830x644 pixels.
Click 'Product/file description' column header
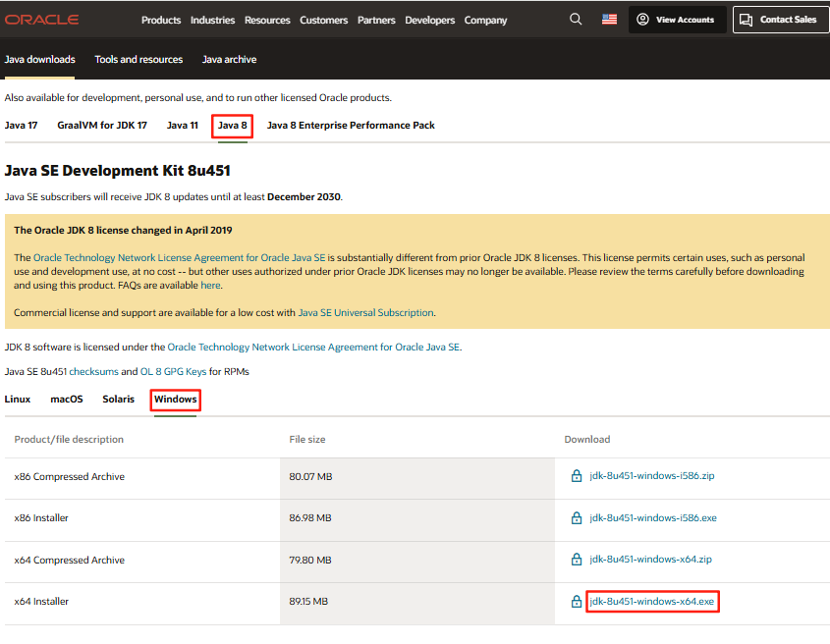[69, 439]
